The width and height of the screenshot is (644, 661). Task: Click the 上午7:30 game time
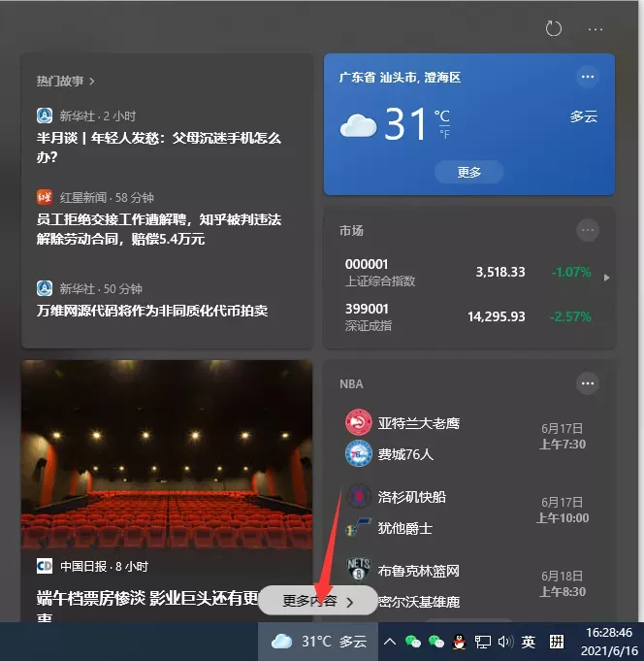point(563,444)
